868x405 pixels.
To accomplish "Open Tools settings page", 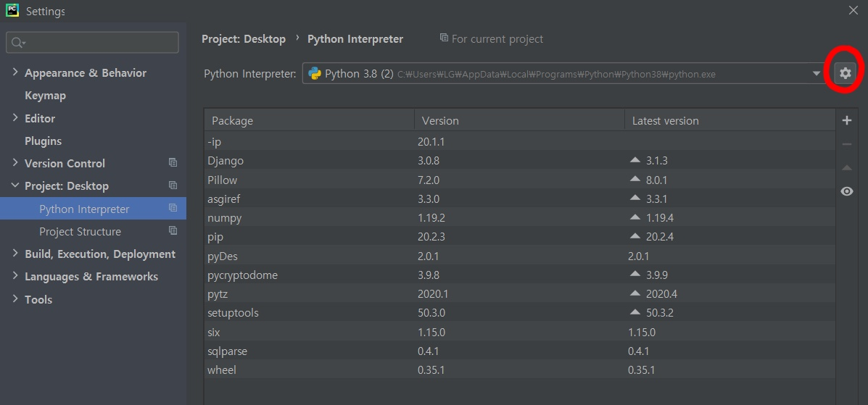I will pyautogui.click(x=38, y=299).
